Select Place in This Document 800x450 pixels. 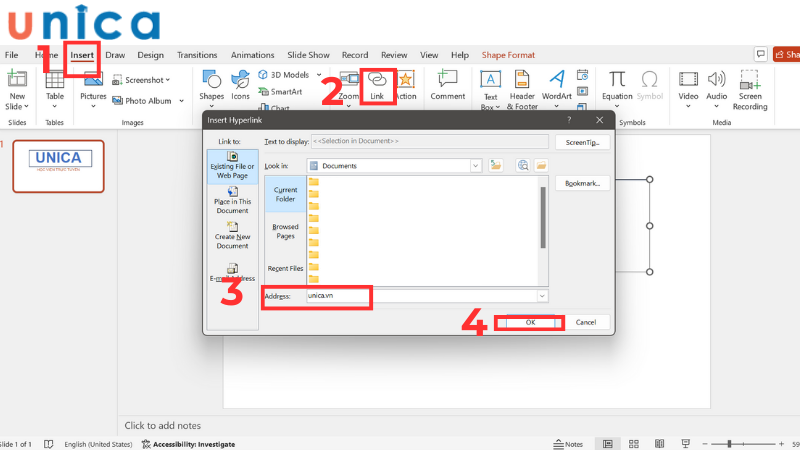click(x=232, y=201)
